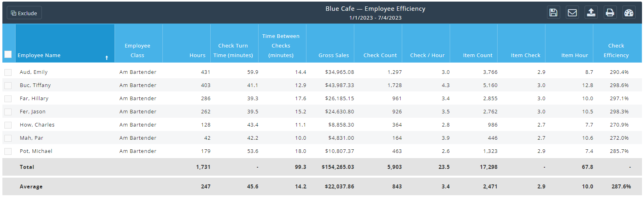Mark the How, Charles checkbox
Screen dimensions: 644x198
(8, 125)
